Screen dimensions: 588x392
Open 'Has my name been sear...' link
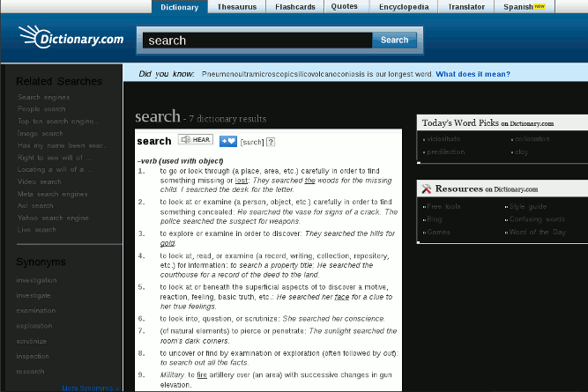[63, 145]
